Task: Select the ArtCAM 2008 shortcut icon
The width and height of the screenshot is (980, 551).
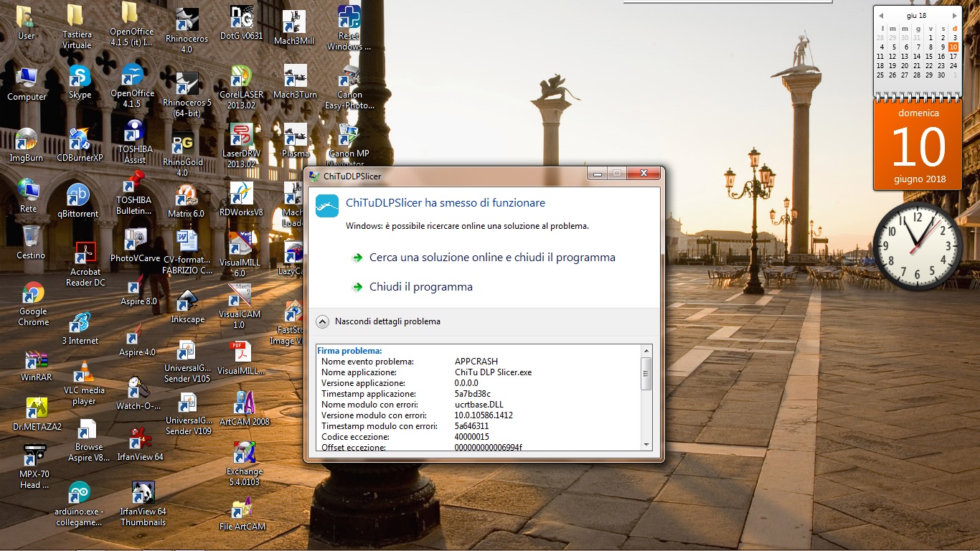Action: tap(244, 404)
